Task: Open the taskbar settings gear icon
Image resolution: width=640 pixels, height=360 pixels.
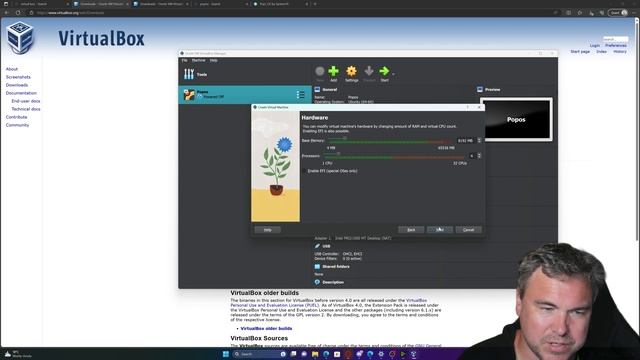Action: [381, 354]
